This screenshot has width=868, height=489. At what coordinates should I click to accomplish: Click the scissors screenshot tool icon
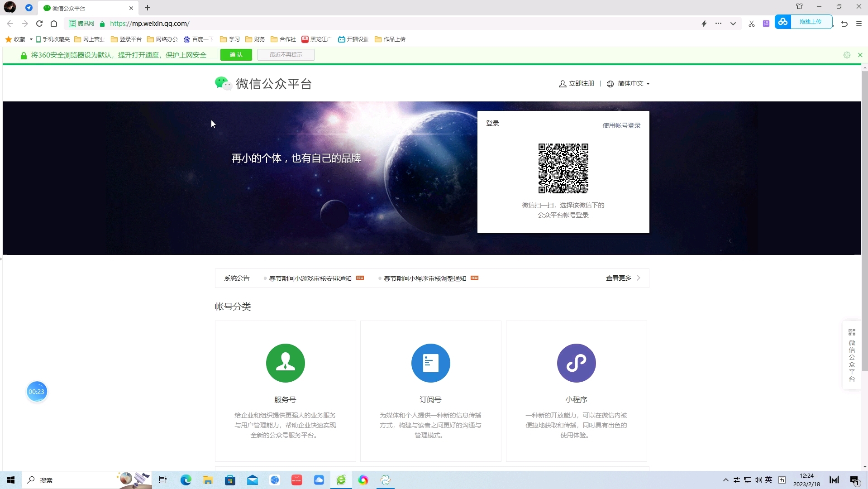click(752, 24)
